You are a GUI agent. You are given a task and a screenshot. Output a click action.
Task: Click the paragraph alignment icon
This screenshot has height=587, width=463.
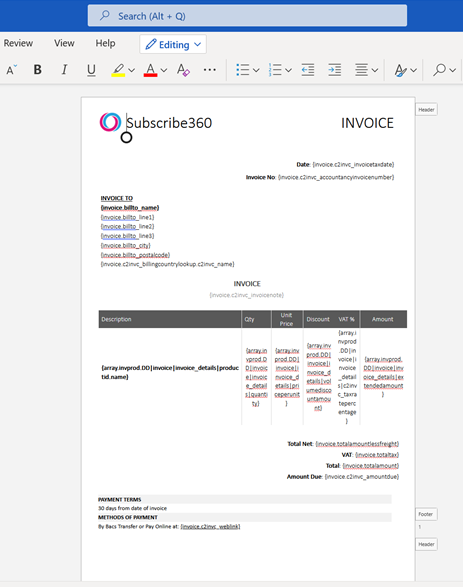(361, 70)
